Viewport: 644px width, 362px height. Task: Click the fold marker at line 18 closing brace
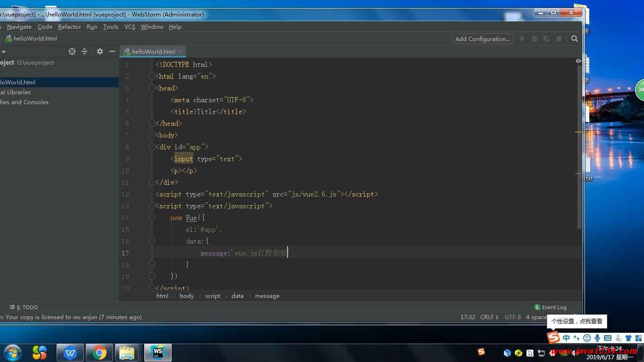[x=152, y=264]
